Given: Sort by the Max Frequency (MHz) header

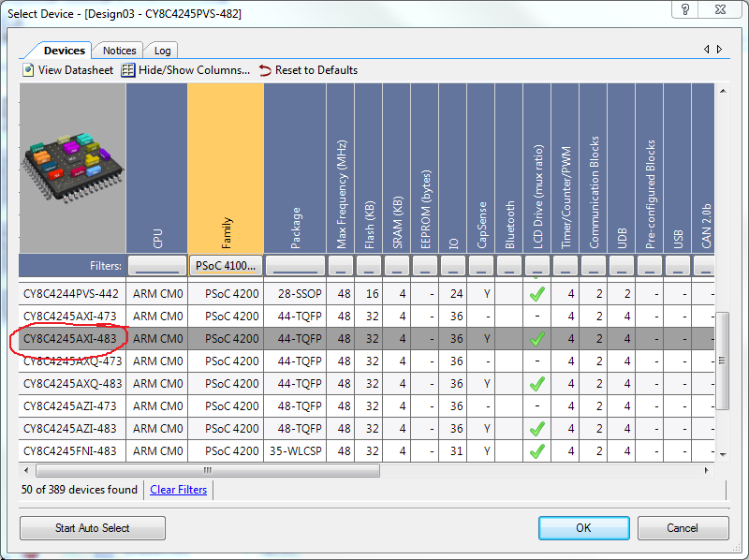Looking at the screenshot, I should point(341,169).
